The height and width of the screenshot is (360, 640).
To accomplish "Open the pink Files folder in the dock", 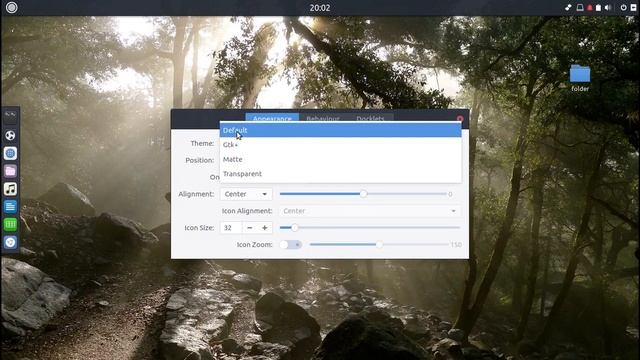I will [10, 171].
